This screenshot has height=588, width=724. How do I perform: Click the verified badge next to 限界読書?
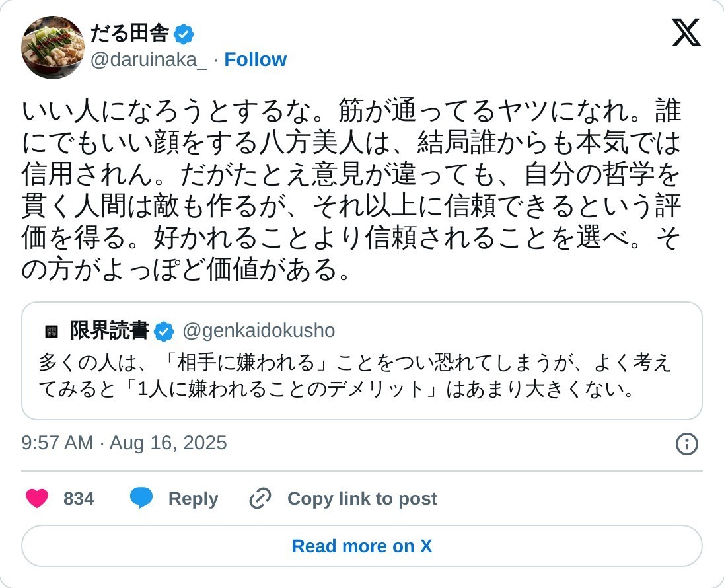click(164, 331)
